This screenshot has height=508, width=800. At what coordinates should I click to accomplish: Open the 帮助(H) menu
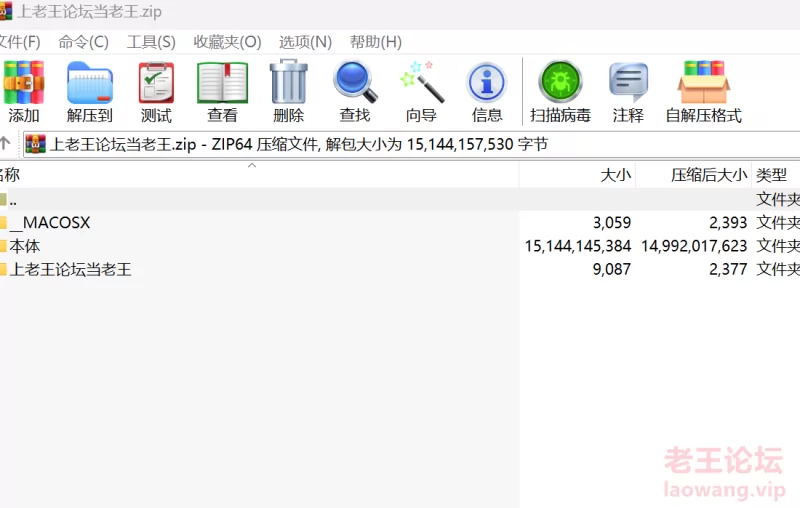(x=376, y=42)
